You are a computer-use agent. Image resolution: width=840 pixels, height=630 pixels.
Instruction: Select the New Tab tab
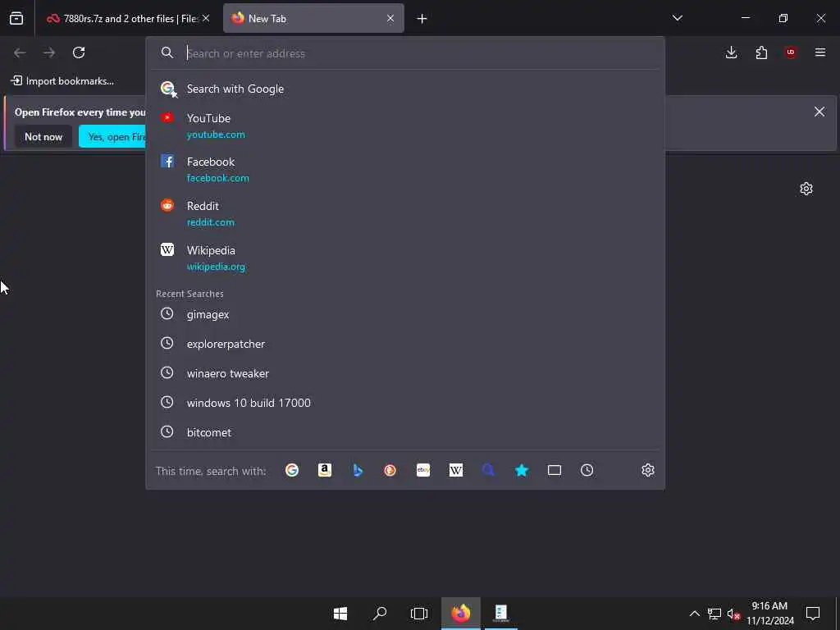click(x=313, y=18)
